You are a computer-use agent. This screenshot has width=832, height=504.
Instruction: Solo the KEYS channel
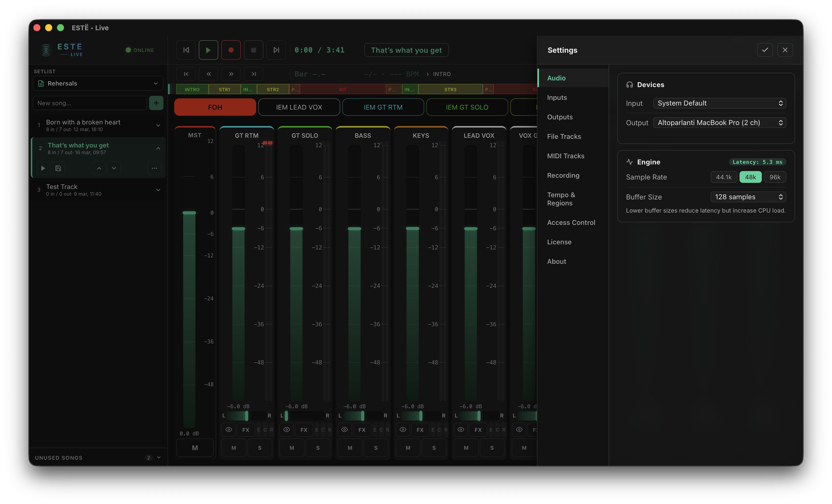pos(434,447)
